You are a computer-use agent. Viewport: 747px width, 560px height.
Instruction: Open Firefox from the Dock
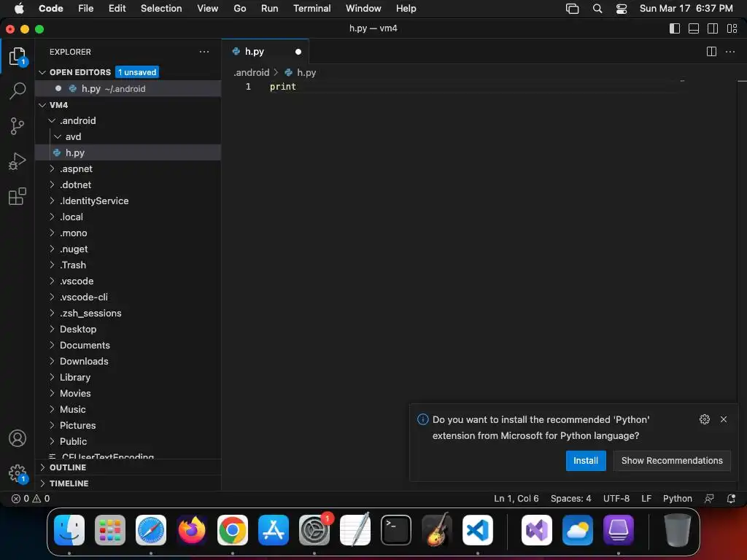(192, 530)
